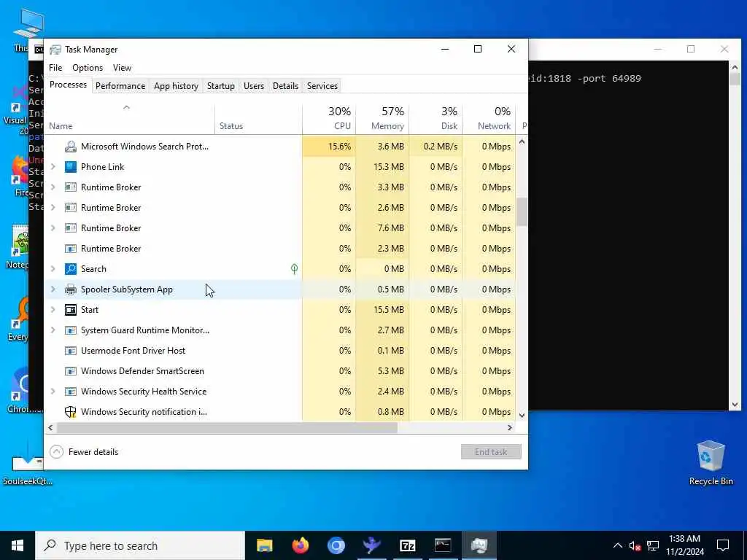Open the bird app taskbar icon
Image resolution: width=747 pixels, height=560 pixels.
tap(371, 545)
